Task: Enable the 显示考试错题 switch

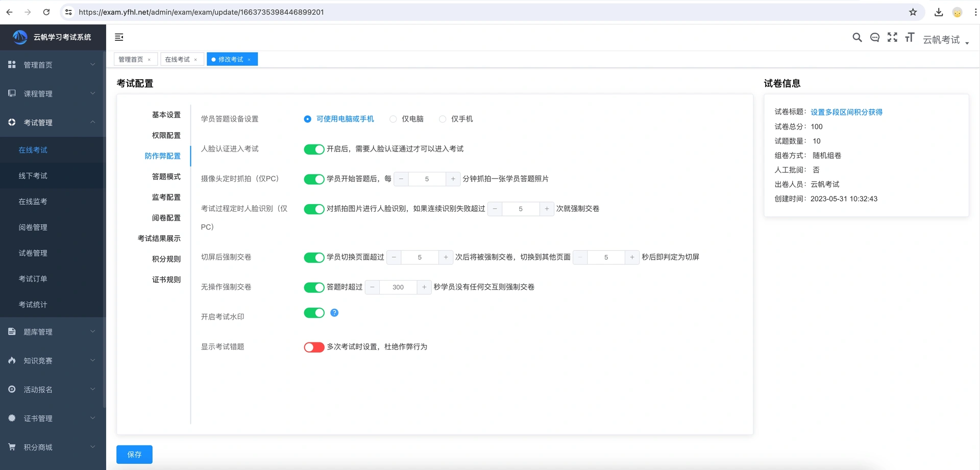Action: pyautogui.click(x=314, y=348)
